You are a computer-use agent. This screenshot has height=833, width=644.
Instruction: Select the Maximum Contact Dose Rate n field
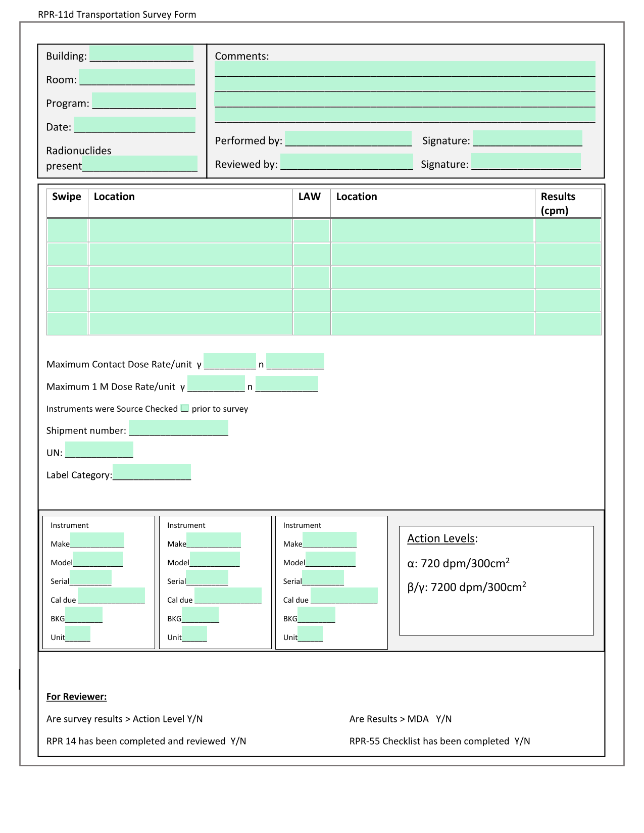click(x=295, y=361)
